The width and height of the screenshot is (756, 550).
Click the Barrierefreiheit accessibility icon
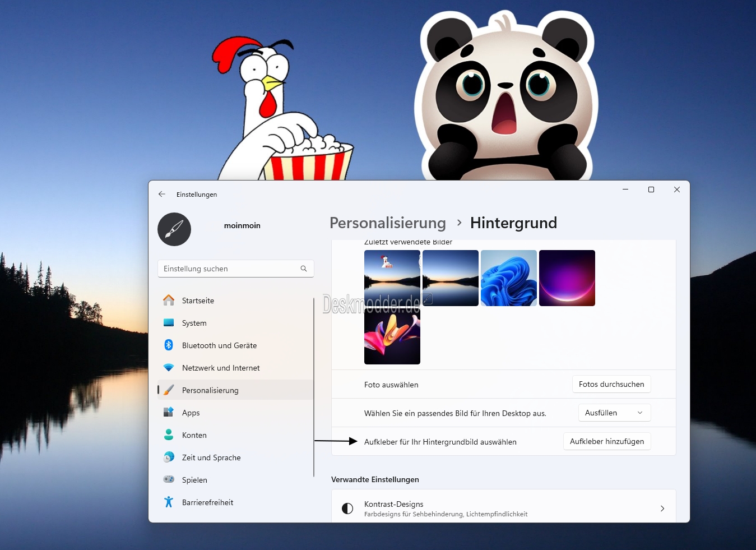[169, 502]
